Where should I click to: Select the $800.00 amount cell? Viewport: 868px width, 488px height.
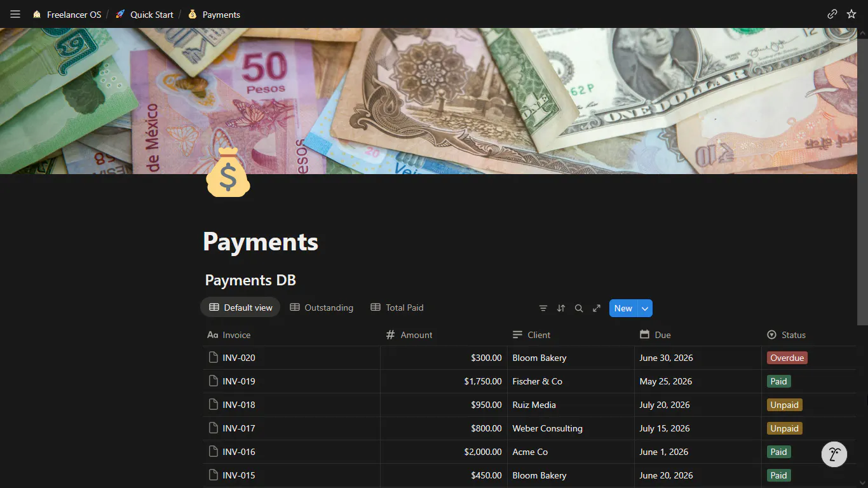click(x=444, y=428)
